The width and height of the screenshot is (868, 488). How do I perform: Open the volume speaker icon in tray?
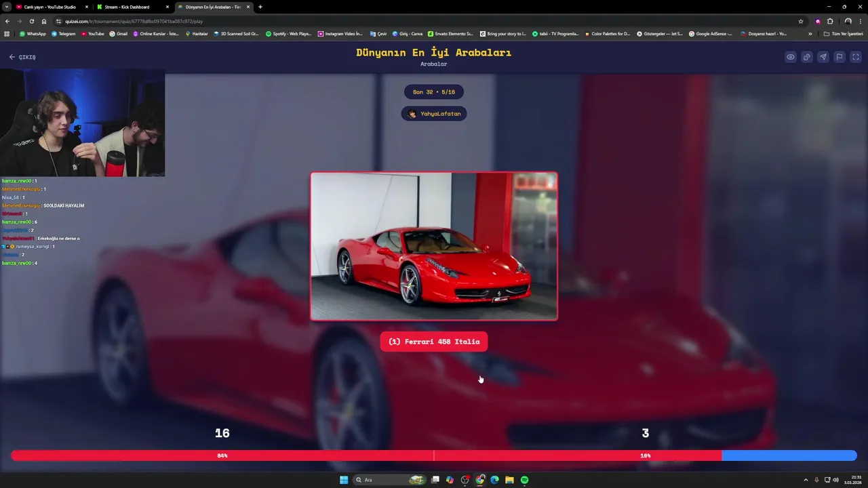[835, 480]
